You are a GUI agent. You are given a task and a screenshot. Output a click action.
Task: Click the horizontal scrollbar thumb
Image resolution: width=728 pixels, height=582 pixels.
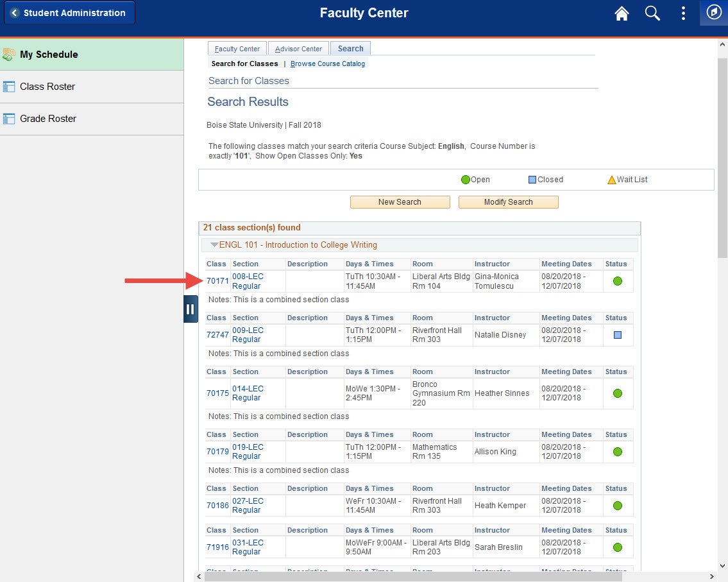point(413,576)
